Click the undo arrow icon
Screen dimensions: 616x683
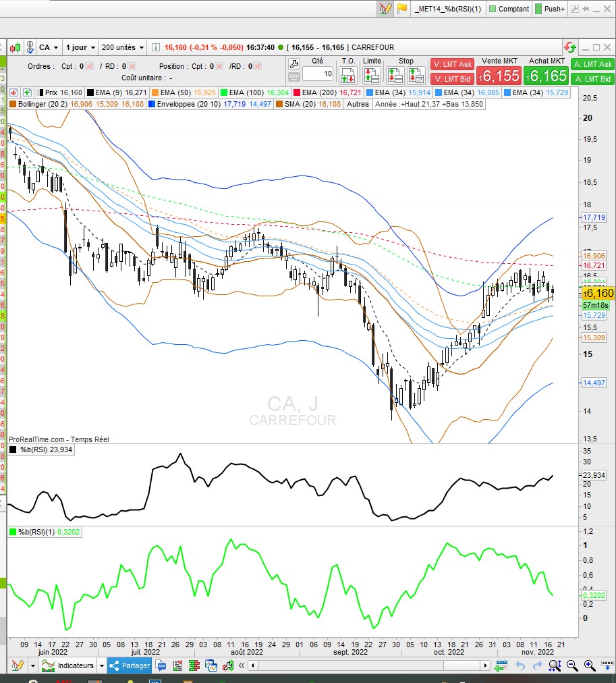[520, 665]
